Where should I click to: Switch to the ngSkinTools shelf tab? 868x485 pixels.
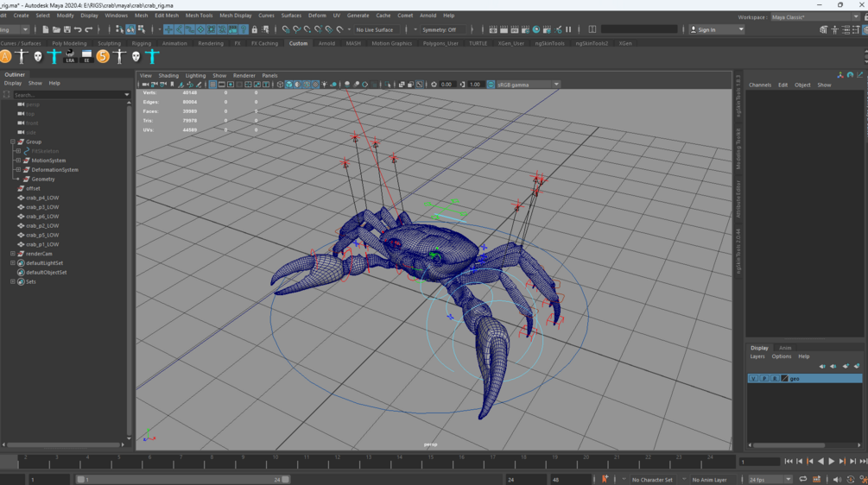pyautogui.click(x=549, y=43)
